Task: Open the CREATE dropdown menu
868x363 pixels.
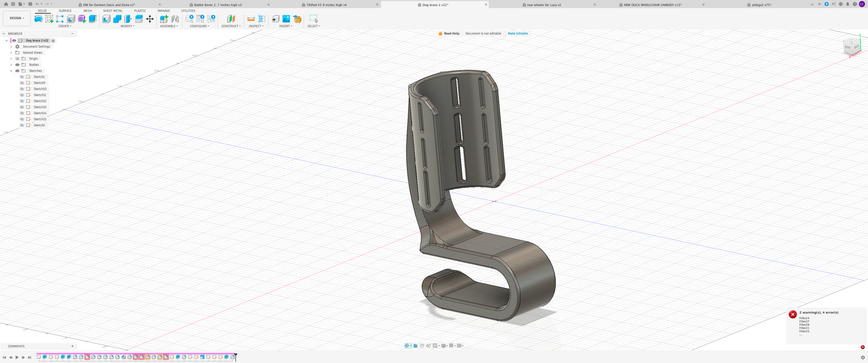Action: coord(64,26)
